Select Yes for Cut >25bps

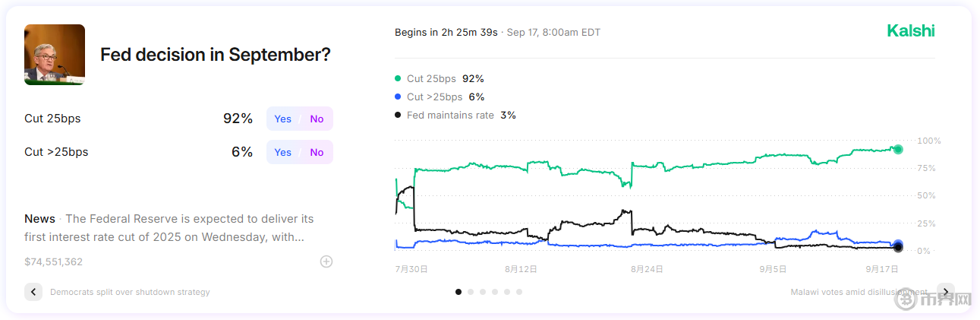point(283,152)
